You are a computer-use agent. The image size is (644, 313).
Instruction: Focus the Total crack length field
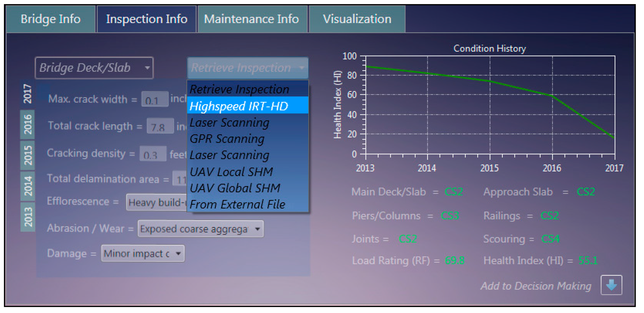pyautogui.click(x=160, y=126)
